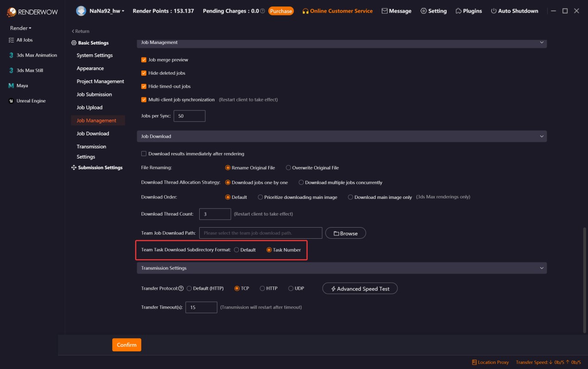
Task: Select Overwrite Original File radio
Action: [x=288, y=168]
